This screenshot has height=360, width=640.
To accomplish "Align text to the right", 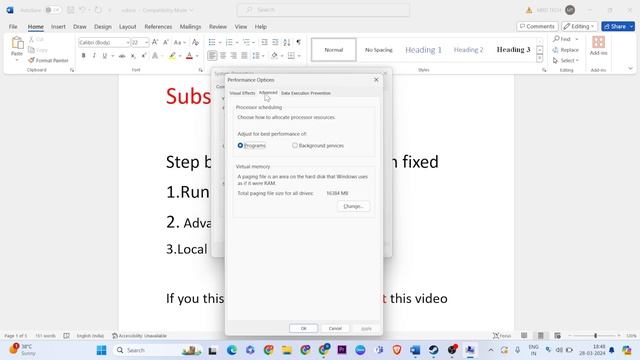I will pos(233,56).
